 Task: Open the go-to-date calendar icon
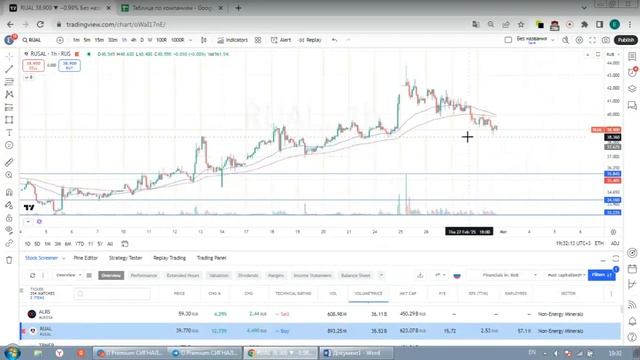pyautogui.click(x=125, y=244)
